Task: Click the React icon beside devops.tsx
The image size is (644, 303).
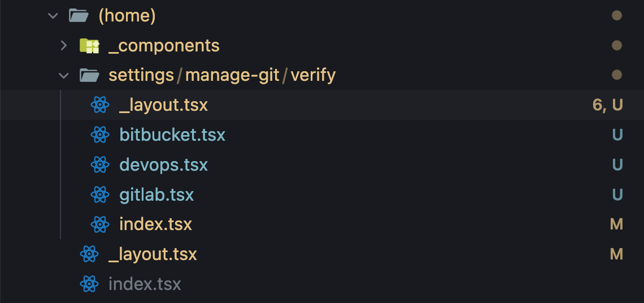Action: [x=100, y=165]
